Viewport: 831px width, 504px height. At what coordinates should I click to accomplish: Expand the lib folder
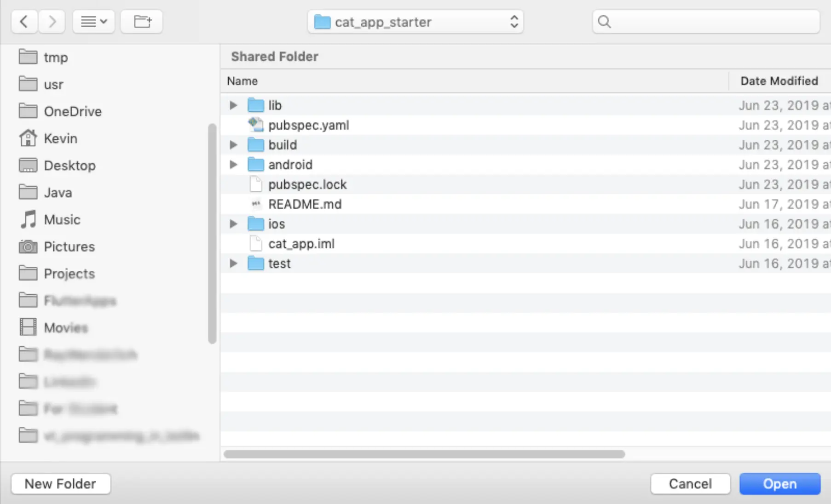coord(234,105)
